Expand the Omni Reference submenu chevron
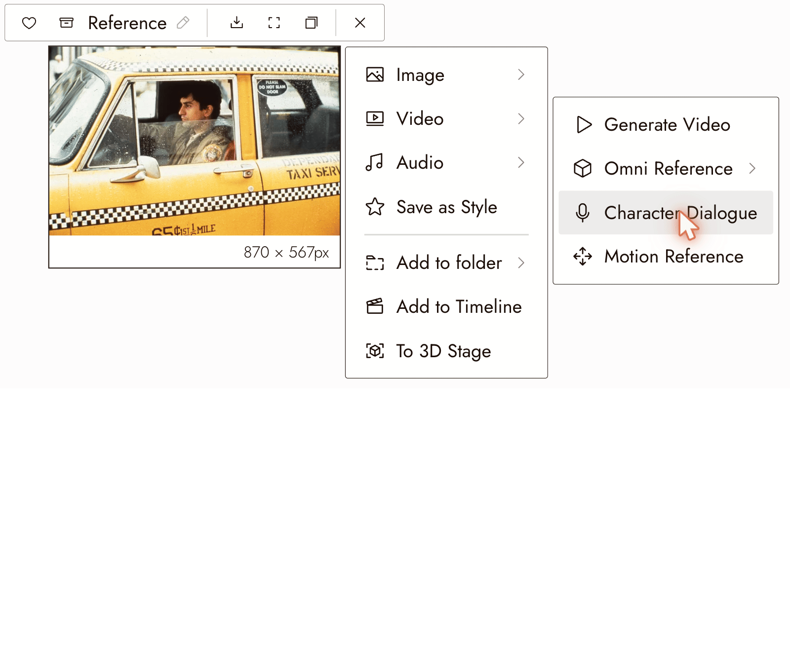The image size is (790, 672). [x=752, y=168]
